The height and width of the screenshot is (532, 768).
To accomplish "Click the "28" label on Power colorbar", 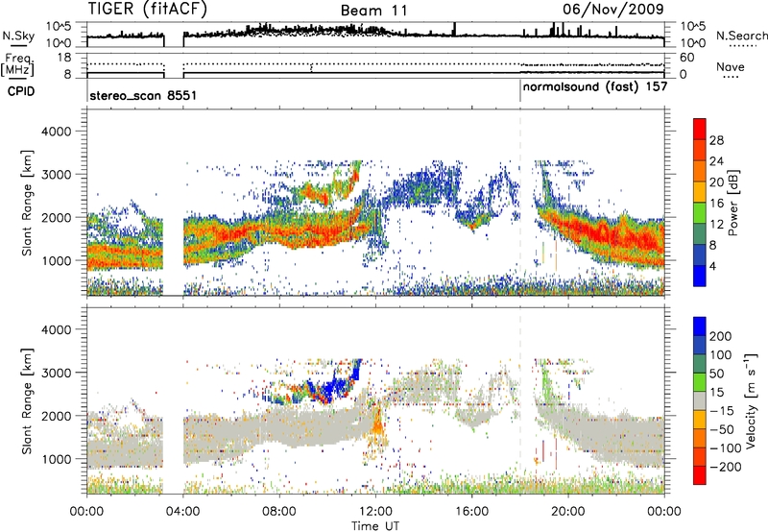I will coord(716,140).
